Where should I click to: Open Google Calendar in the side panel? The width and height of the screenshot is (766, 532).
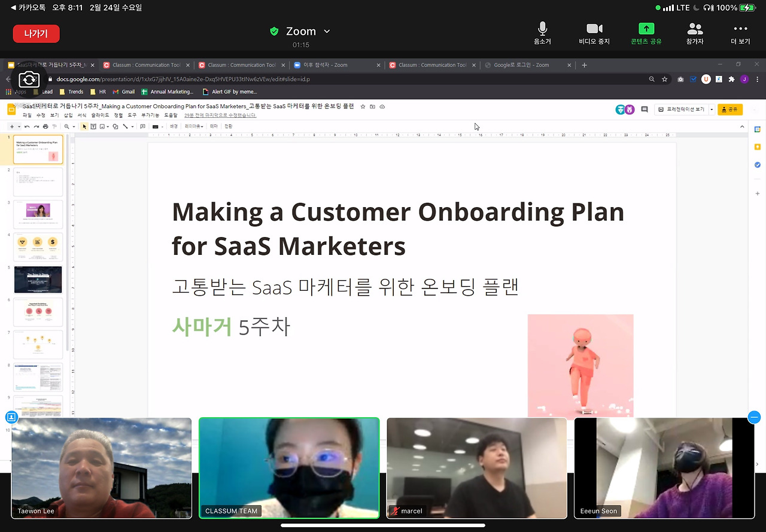[x=757, y=129]
